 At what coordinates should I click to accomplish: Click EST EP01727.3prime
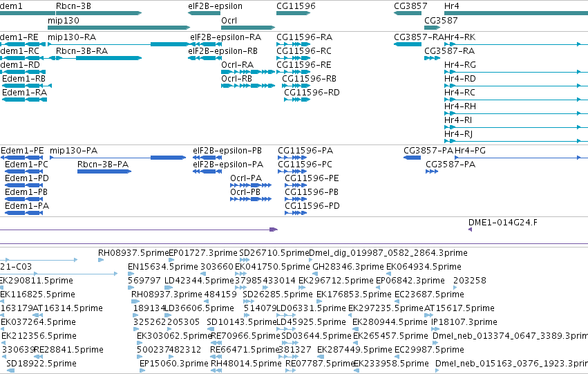coord(203,253)
